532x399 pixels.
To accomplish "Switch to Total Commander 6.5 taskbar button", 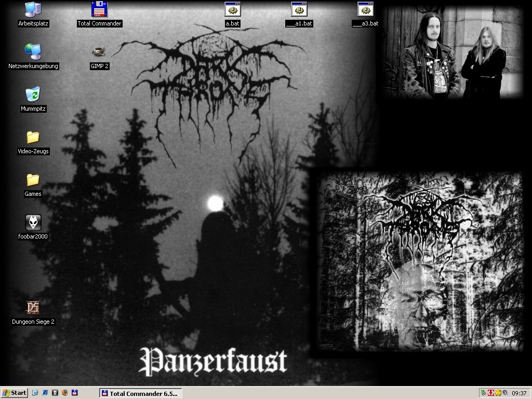I will point(140,393).
